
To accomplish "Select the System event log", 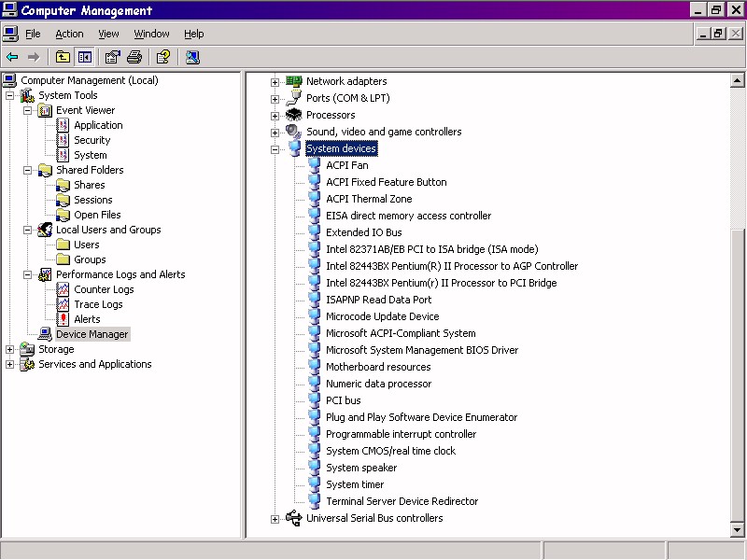I will pyautogui.click(x=90, y=155).
